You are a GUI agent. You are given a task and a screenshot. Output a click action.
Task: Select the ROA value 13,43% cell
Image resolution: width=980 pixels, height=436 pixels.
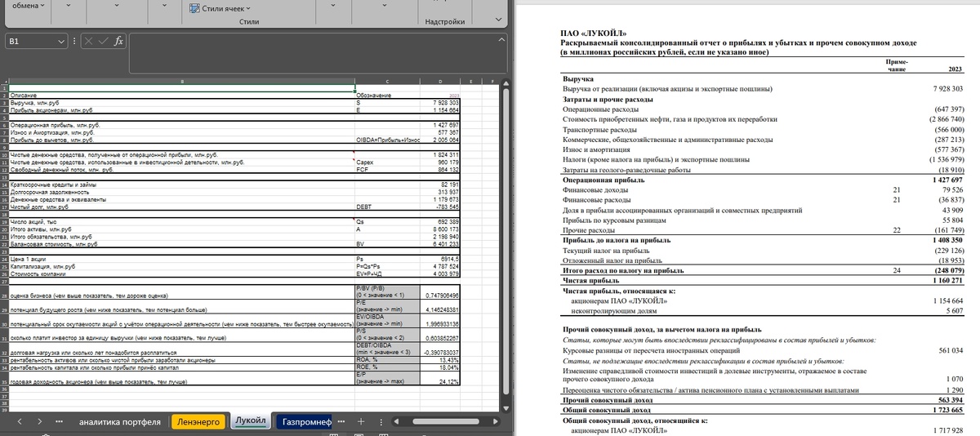point(442,360)
